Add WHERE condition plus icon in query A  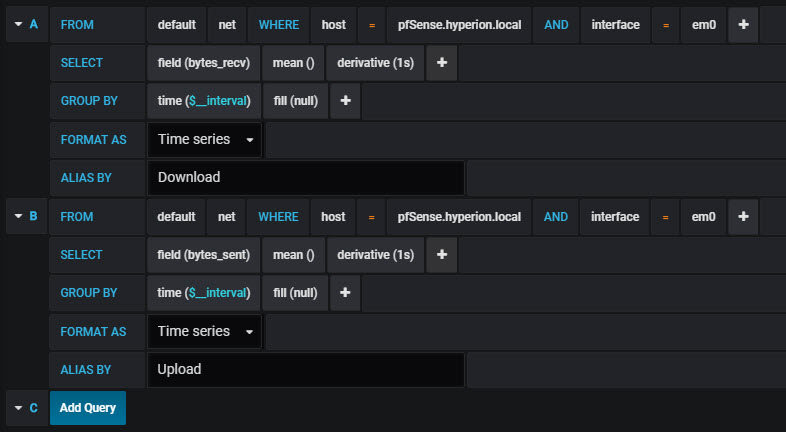pyautogui.click(x=743, y=25)
